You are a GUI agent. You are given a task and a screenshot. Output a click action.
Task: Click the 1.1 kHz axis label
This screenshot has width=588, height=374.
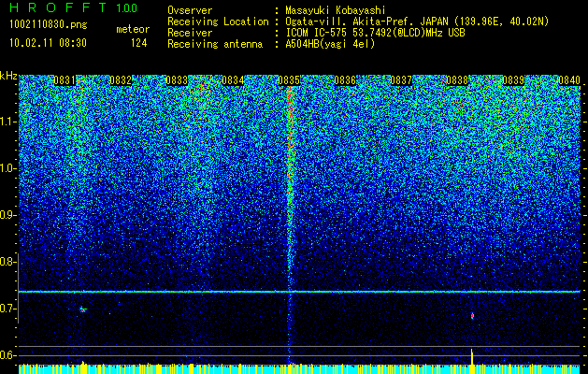(7, 122)
